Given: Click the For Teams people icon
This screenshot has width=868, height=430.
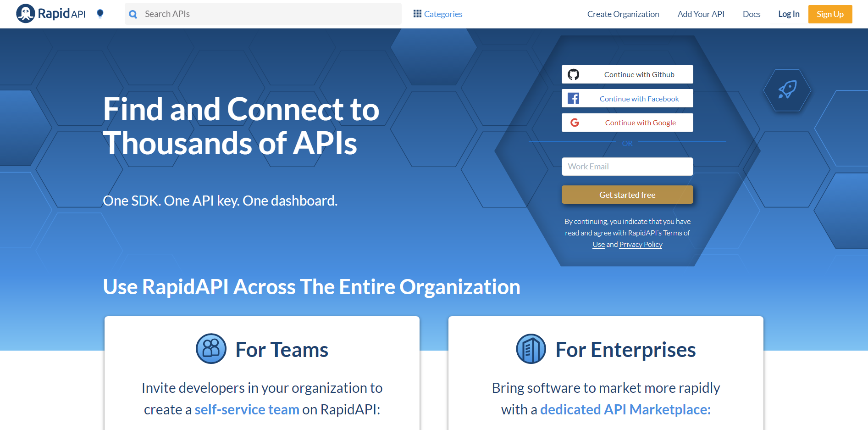Looking at the screenshot, I should 211,349.
